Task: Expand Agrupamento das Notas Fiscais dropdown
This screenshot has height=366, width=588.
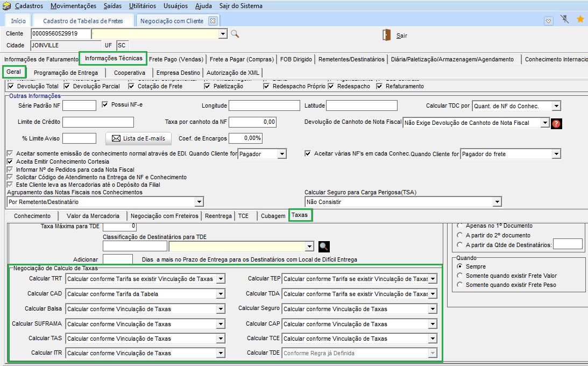Action: (x=199, y=202)
